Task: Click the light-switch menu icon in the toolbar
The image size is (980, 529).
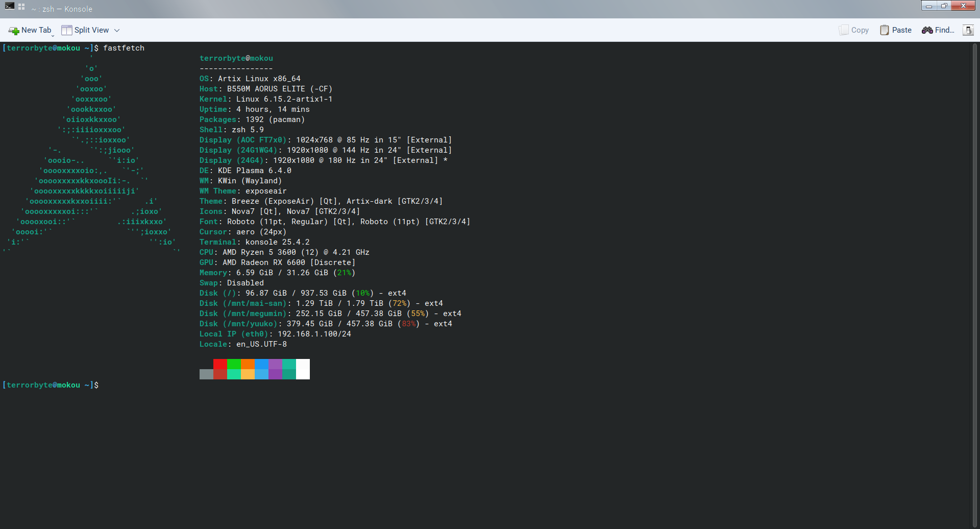Action: [x=968, y=30]
